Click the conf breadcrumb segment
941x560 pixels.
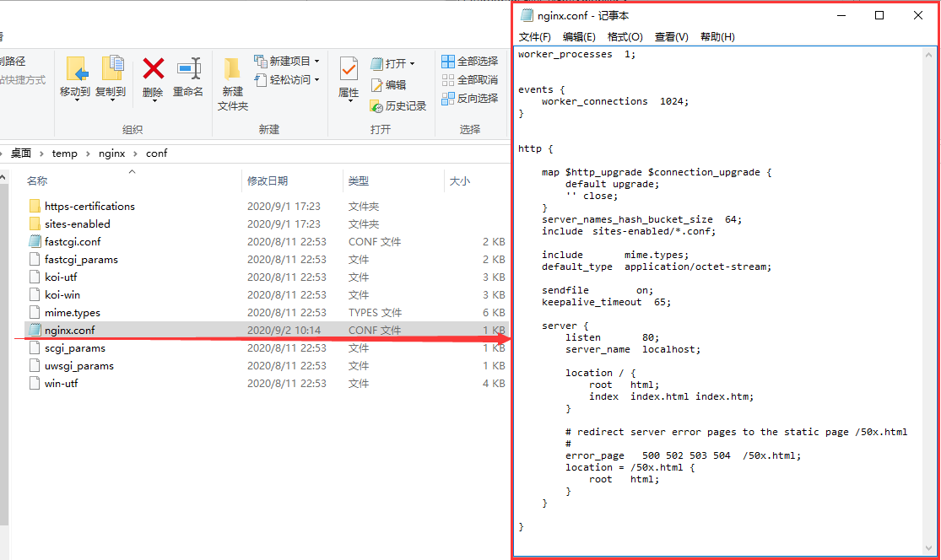click(157, 153)
